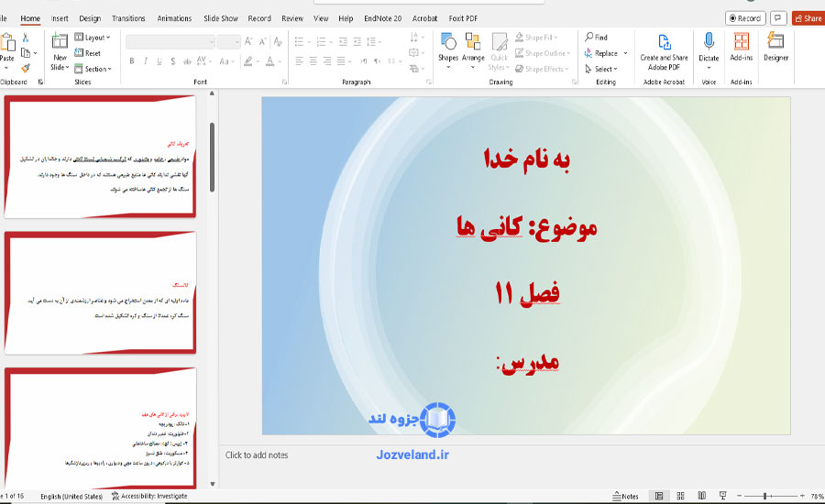Click Increase Font Size icon
Image resolution: width=825 pixels, height=504 pixels.
click(248, 41)
